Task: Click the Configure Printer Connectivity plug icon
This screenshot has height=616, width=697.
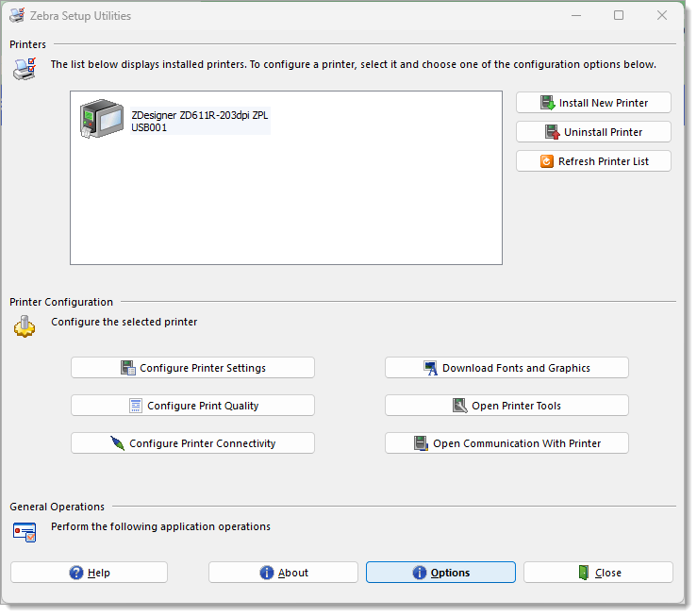Action: (x=117, y=443)
